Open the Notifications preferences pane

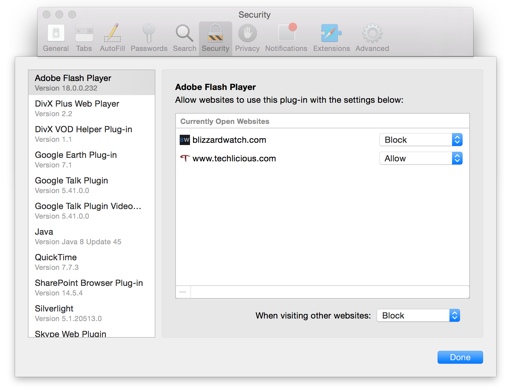286,38
